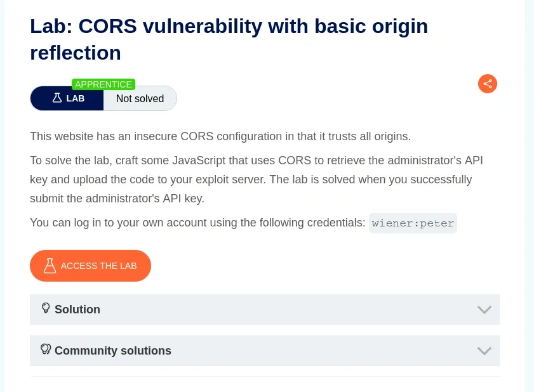Click the green APPRENTICE difficulty badge
This screenshot has height=392, width=534.
[x=103, y=84]
